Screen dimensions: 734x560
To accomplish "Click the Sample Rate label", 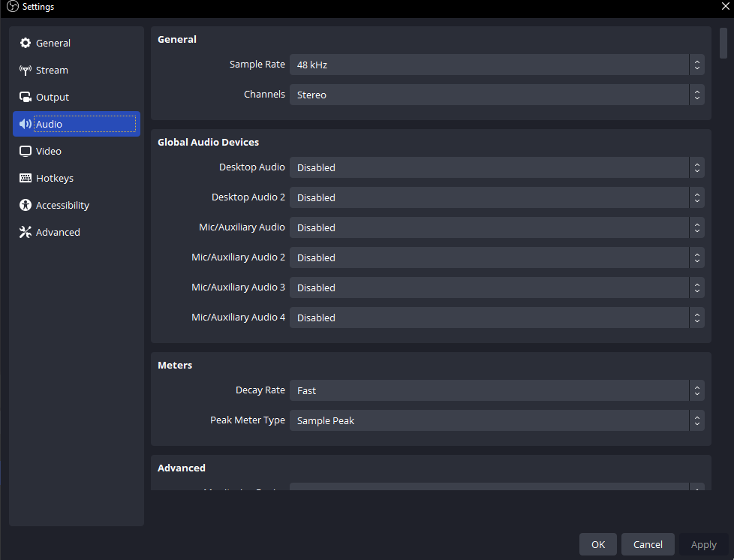I will [257, 64].
